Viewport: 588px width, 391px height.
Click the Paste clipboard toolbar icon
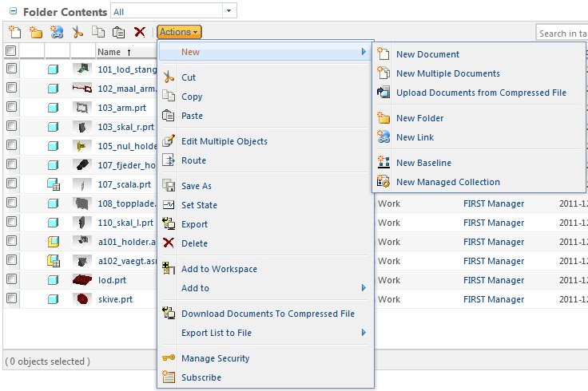click(119, 32)
